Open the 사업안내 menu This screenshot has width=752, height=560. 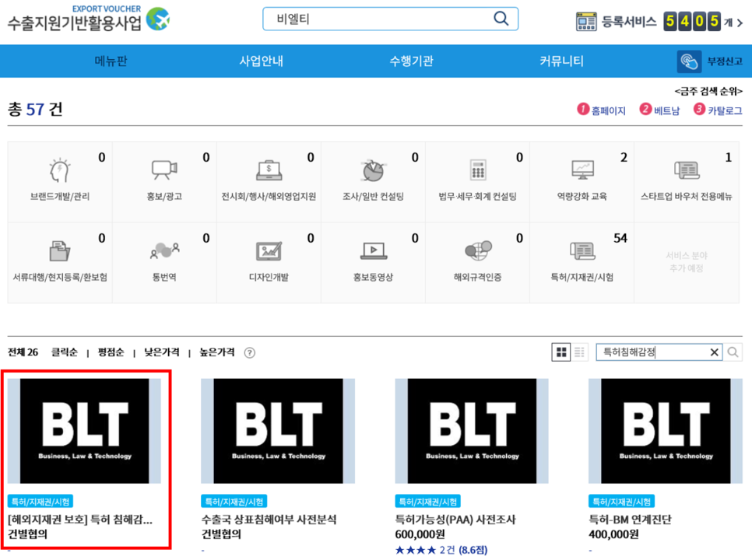point(262,61)
